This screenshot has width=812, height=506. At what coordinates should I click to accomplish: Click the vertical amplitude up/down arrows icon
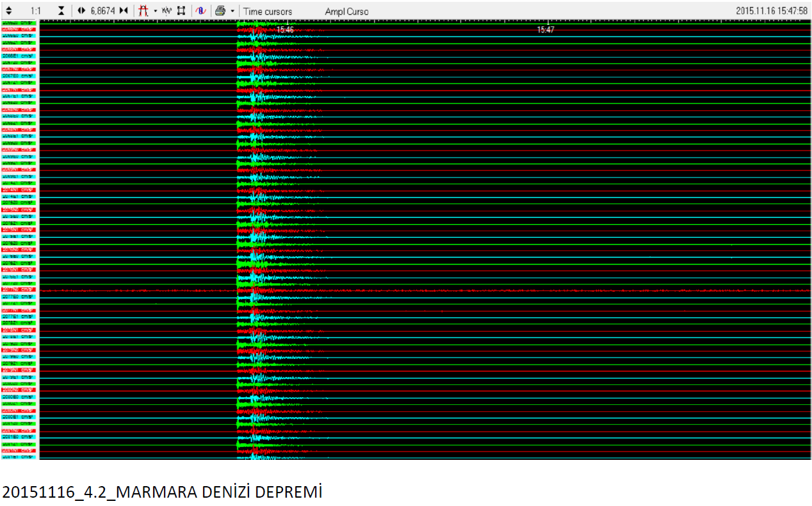coord(8,11)
